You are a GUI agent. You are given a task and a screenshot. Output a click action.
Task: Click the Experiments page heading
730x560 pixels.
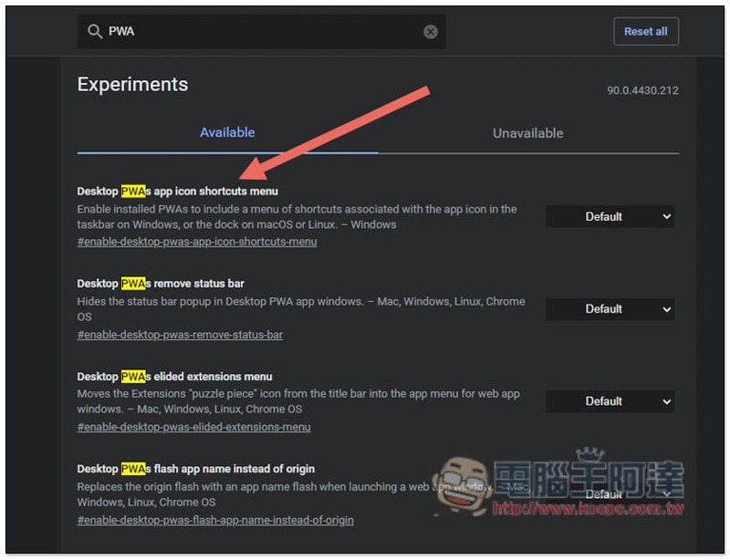[132, 85]
